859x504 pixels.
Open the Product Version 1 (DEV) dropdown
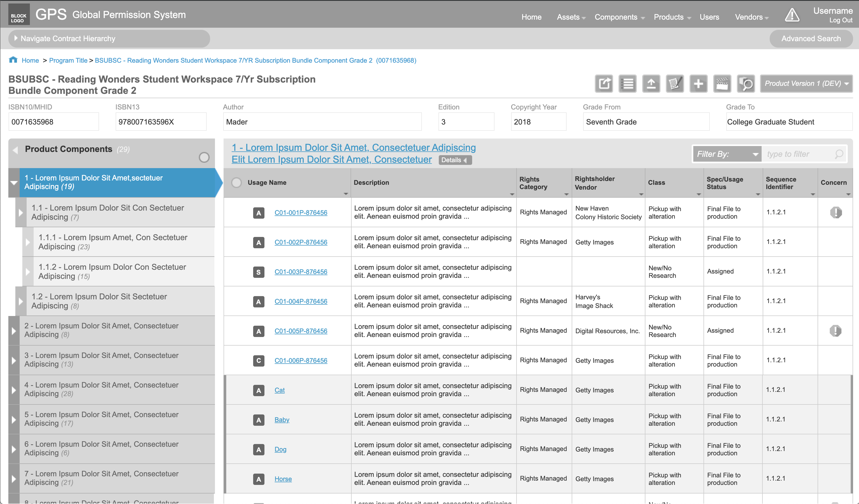[x=806, y=83]
